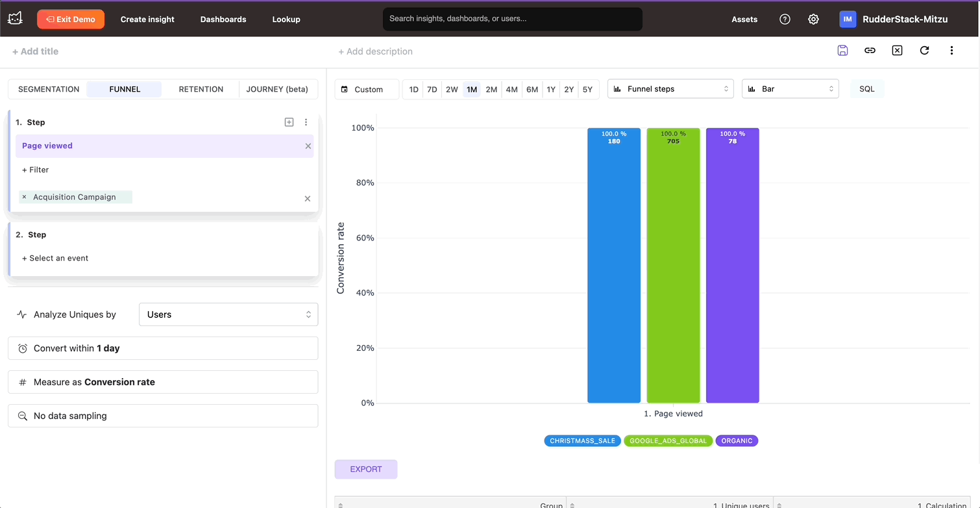
Task: Switch to the SEGMENTATION tab
Action: (49, 89)
